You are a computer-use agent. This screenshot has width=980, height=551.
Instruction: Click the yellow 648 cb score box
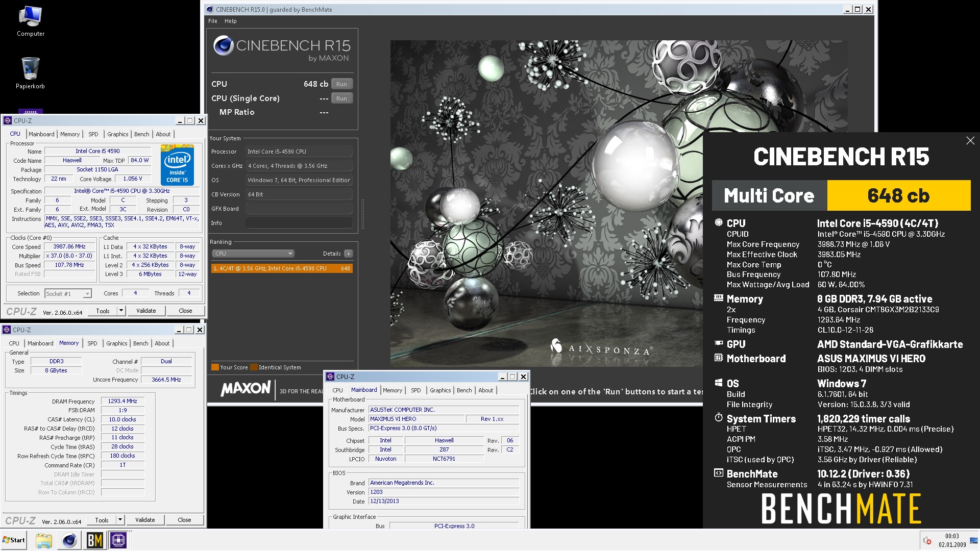pyautogui.click(x=898, y=195)
